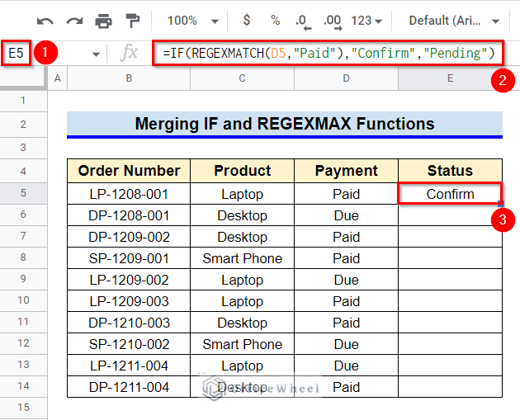Select cell SP-1210-002
Image resolution: width=520 pixels, height=420 pixels.
point(129,344)
